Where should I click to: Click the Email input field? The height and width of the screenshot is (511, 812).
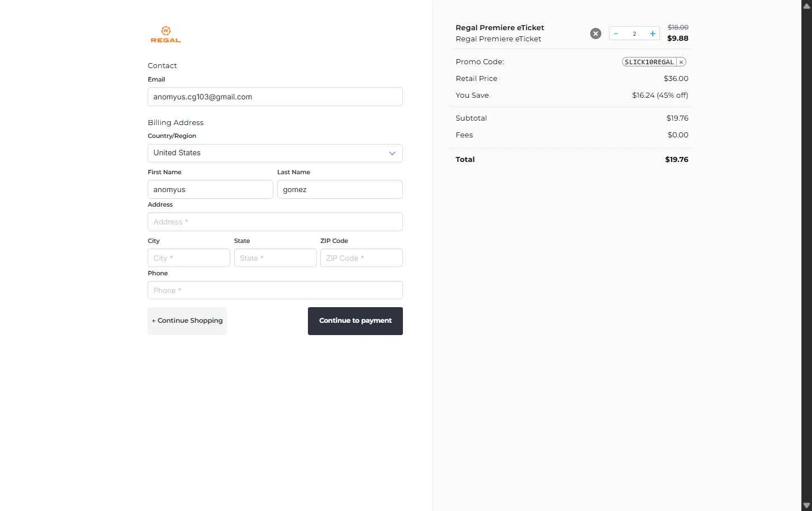click(275, 97)
